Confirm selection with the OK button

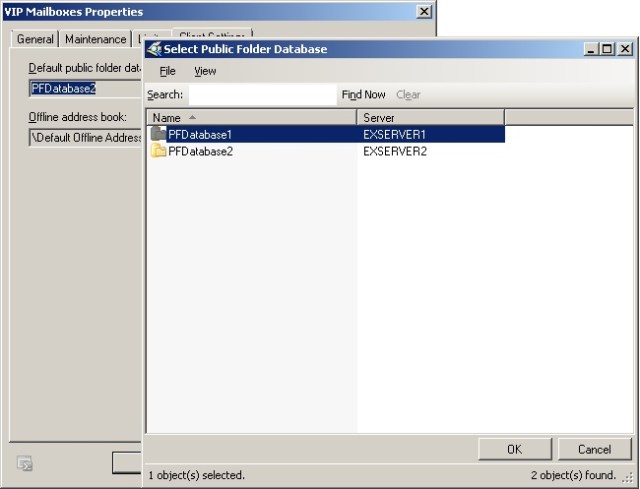(514, 449)
